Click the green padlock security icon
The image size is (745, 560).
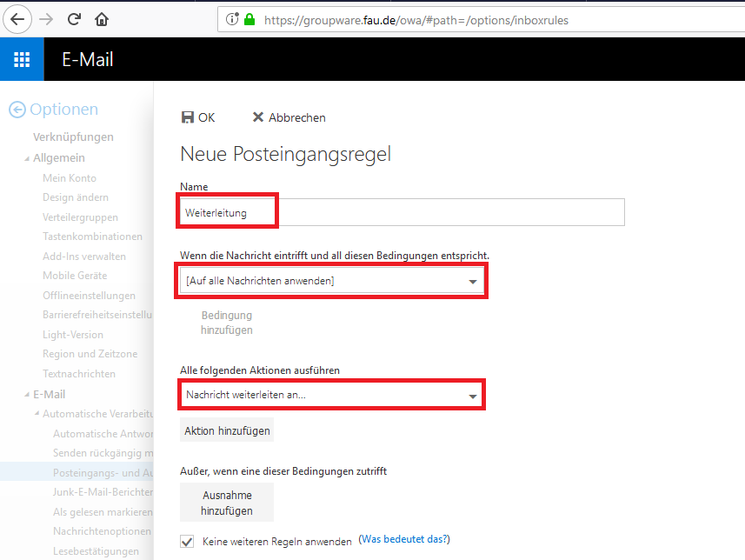[250, 19]
